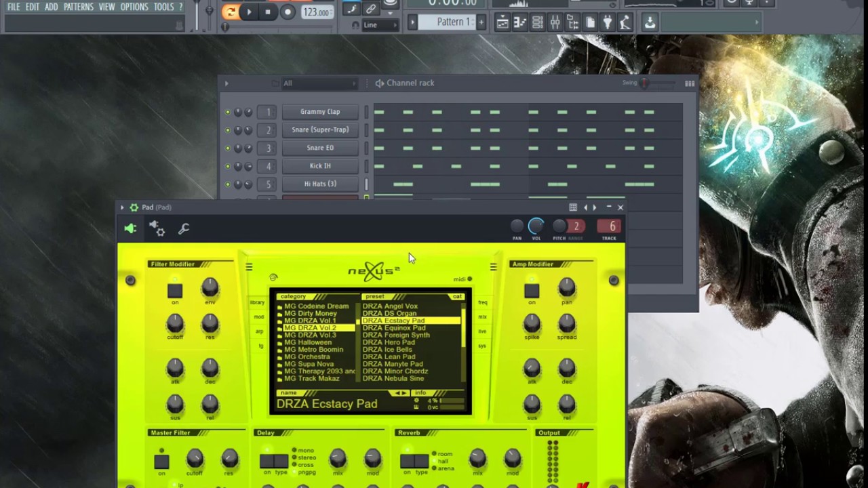Add new pattern with plus button
This screenshot has width=868, height=488.
point(481,22)
